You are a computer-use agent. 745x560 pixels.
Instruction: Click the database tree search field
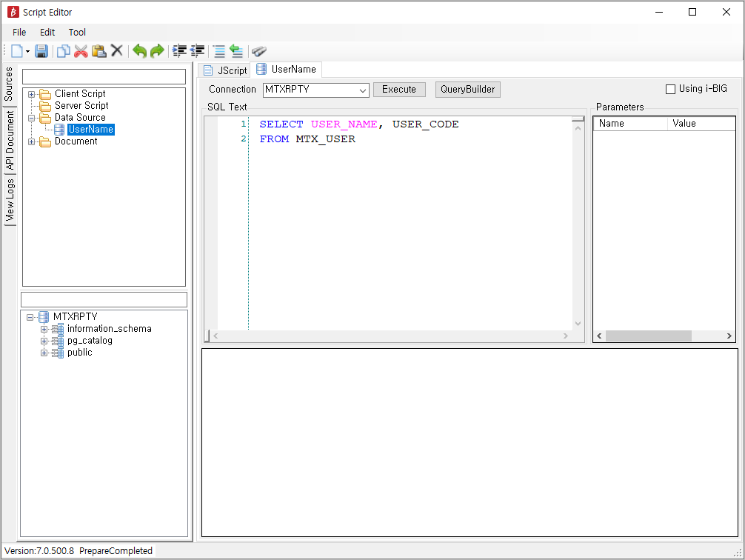[x=104, y=299]
